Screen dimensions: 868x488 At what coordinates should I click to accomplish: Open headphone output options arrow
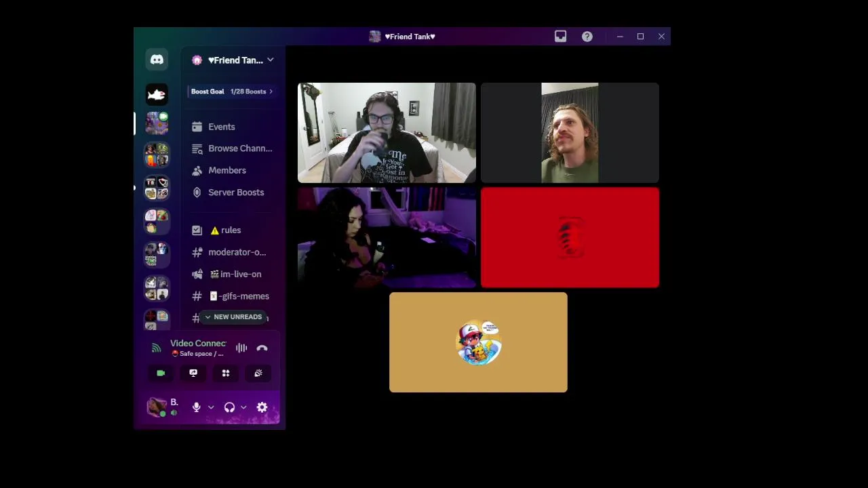(x=243, y=407)
